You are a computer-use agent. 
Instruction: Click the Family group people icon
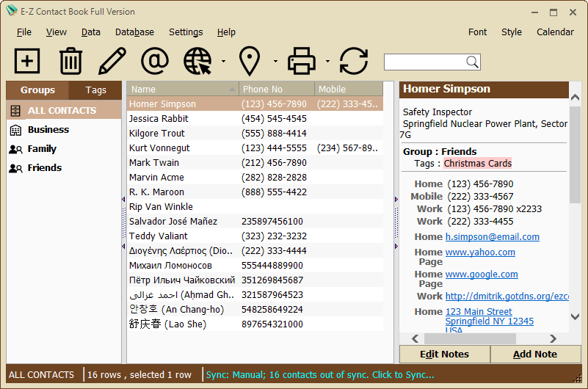[15, 149]
